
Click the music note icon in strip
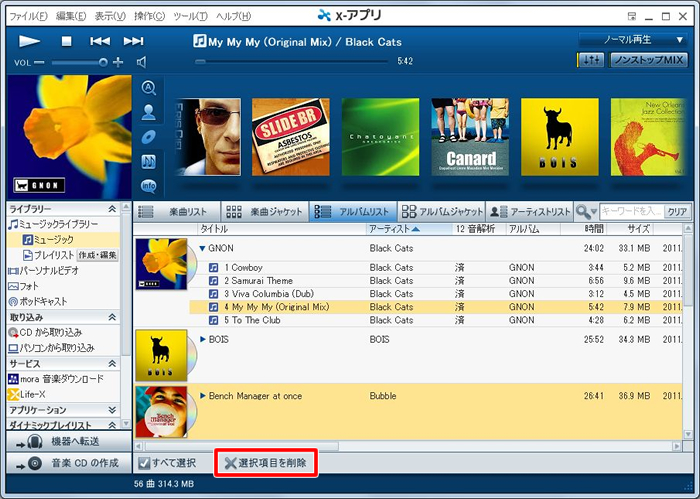click(149, 161)
